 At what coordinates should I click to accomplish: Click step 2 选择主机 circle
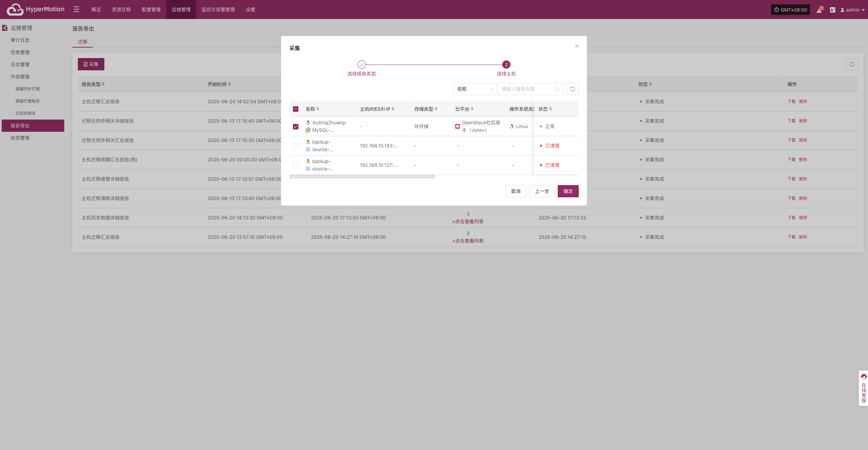pos(506,65)
